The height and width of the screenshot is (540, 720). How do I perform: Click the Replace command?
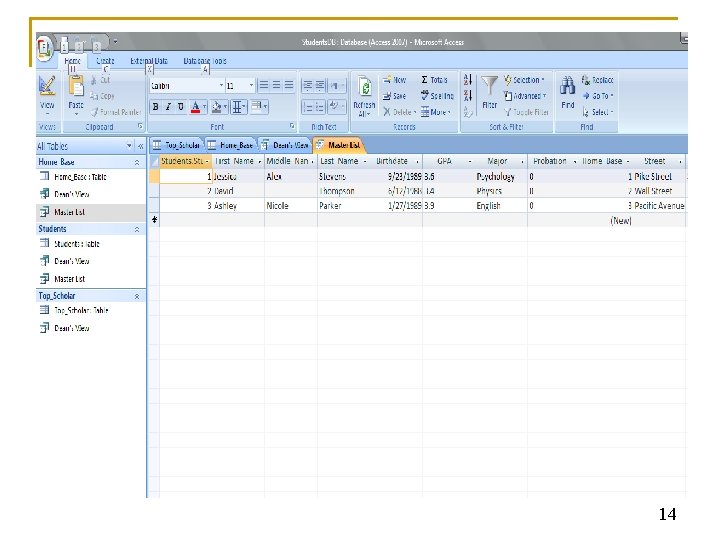click(x=597, y=80)
